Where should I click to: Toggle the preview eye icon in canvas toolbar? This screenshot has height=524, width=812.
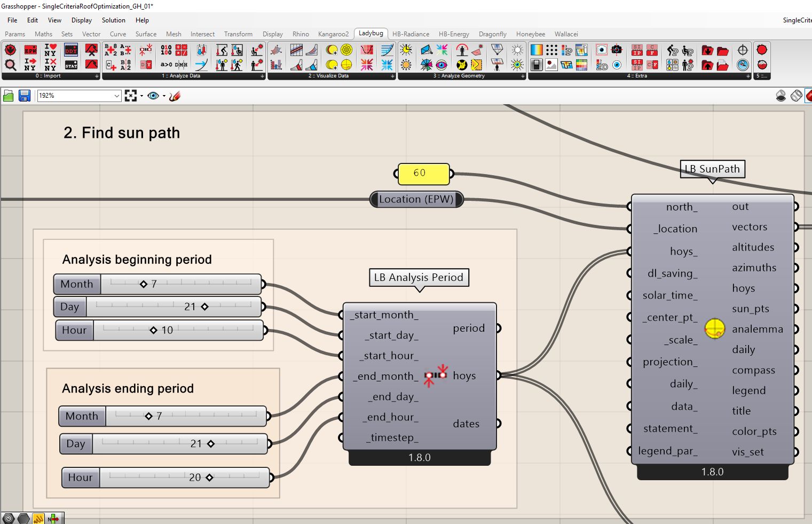coord(153,96)
